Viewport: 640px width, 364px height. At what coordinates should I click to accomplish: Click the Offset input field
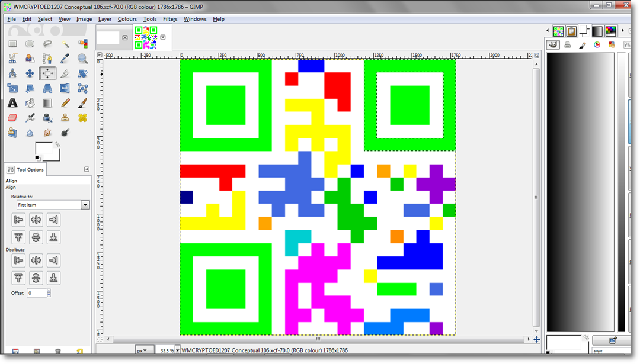tap(37, 292)
